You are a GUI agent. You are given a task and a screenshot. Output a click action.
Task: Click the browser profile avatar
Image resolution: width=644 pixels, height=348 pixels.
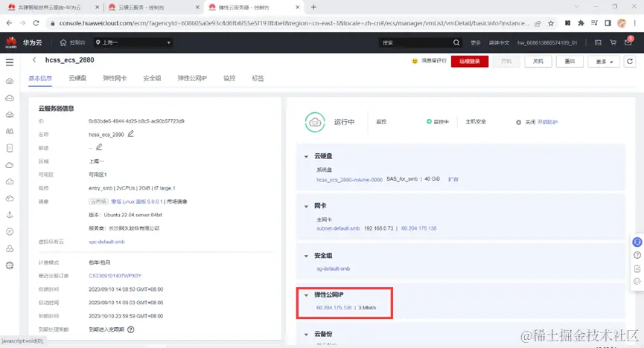coord(622,23)
